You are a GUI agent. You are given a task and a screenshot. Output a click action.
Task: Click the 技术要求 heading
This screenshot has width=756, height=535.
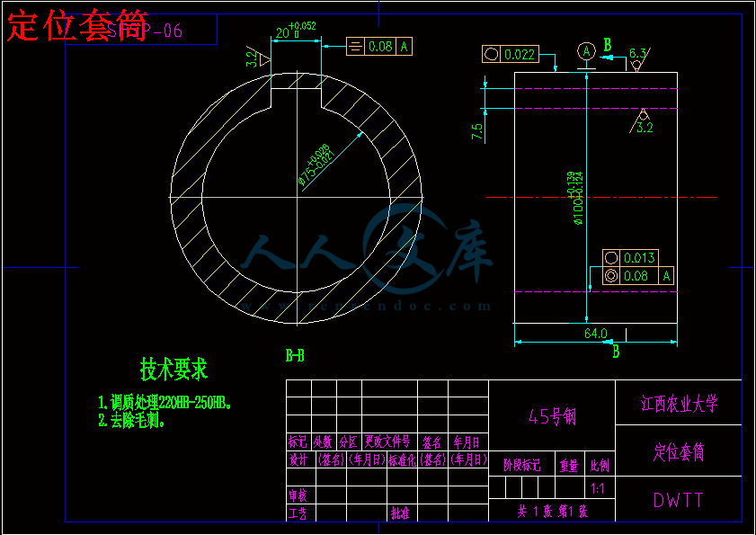click(x=173, y=369)
